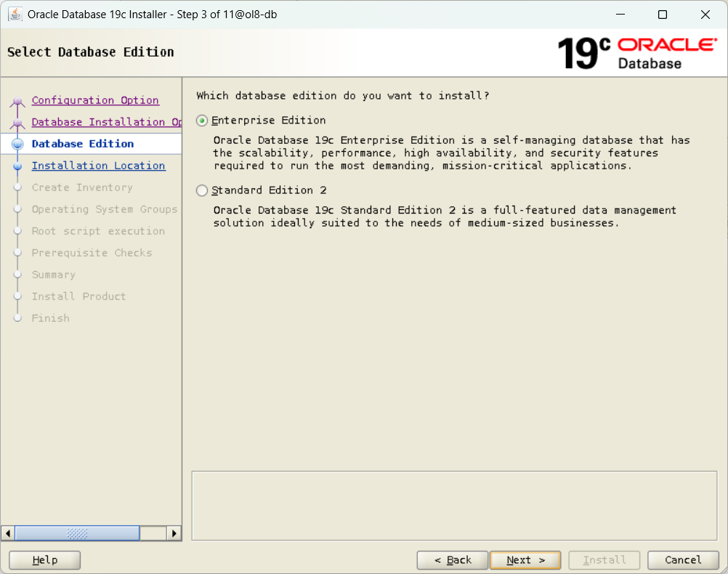Viewport: 728px width, 574px height.
Task: Click the Root script execution step label
Action: [x=98, y=231]
